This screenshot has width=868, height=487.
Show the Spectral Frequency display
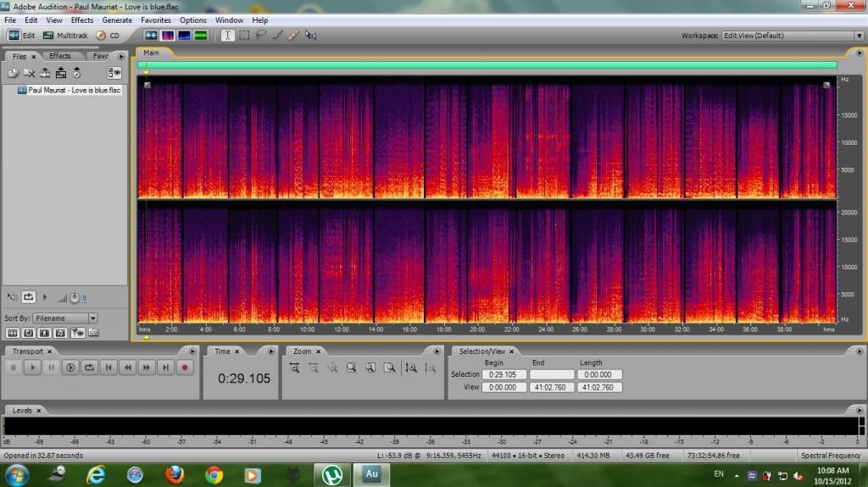(x=167, y=36)
